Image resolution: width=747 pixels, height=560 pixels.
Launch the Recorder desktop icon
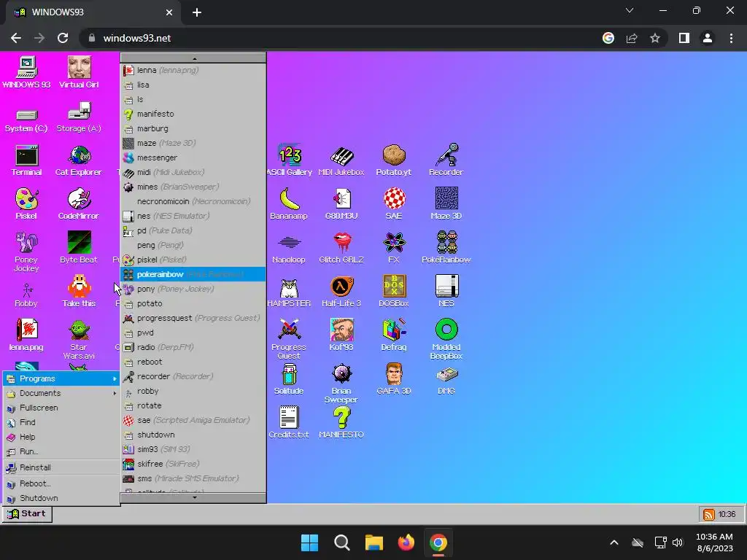(446, 161)
